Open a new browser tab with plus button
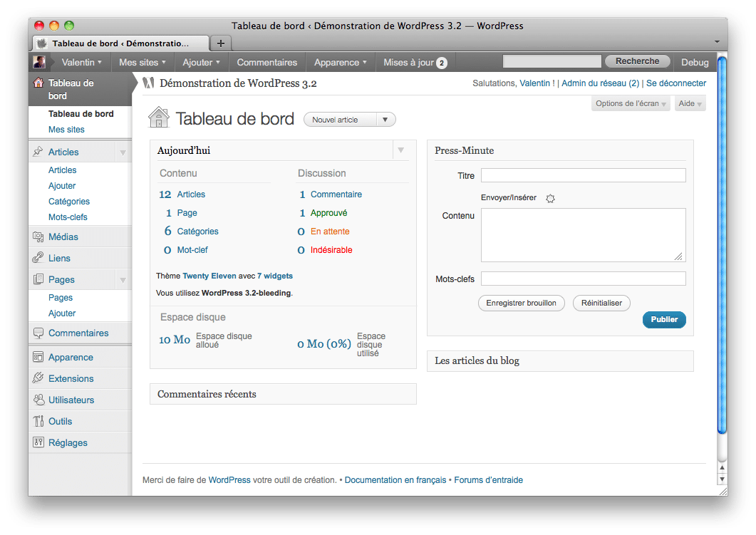This screenshot has width=756, height=535. tap(221, 43)
